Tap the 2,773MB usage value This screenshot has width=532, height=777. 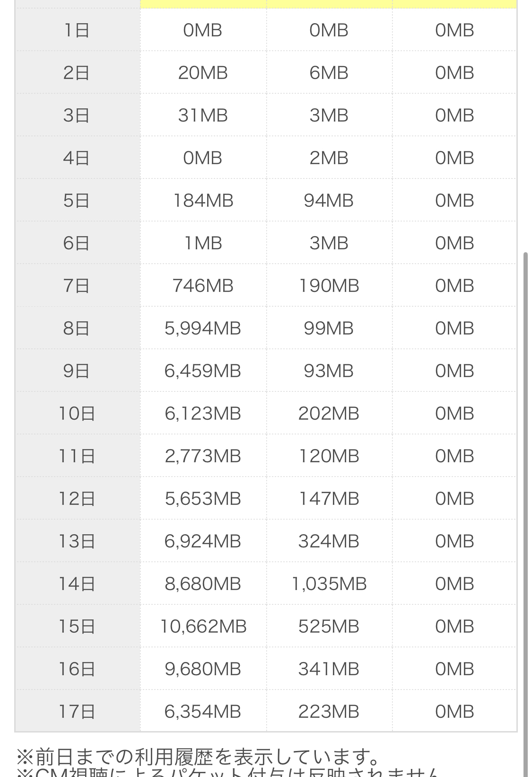point(203,457)
